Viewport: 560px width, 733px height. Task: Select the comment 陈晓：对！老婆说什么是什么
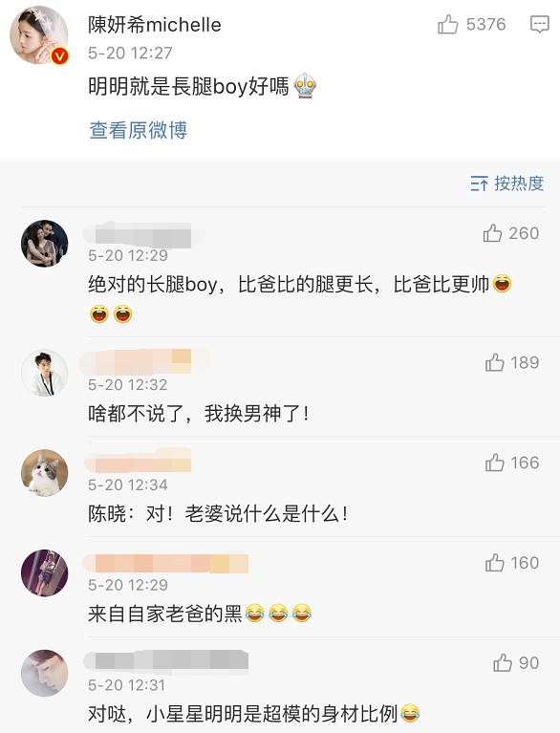pyautogui.click(x=218, y=514)
